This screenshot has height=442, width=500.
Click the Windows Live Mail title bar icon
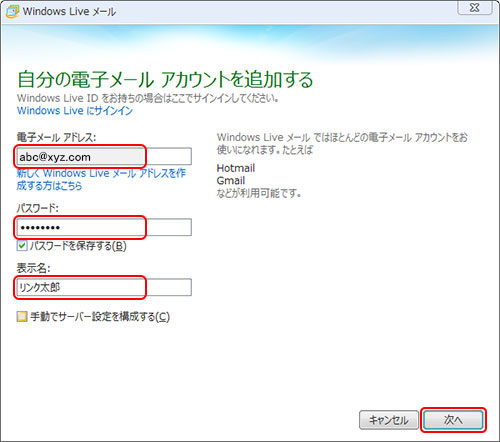pos(12,11)
